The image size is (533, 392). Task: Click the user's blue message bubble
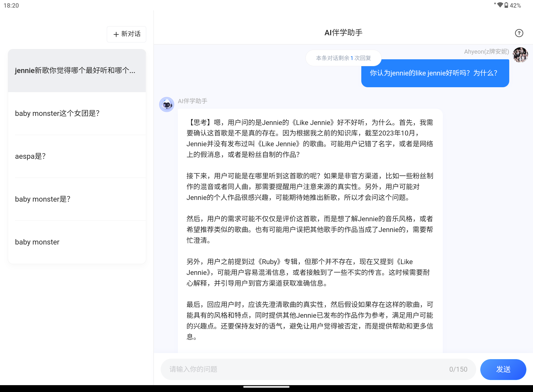point(435,73)
